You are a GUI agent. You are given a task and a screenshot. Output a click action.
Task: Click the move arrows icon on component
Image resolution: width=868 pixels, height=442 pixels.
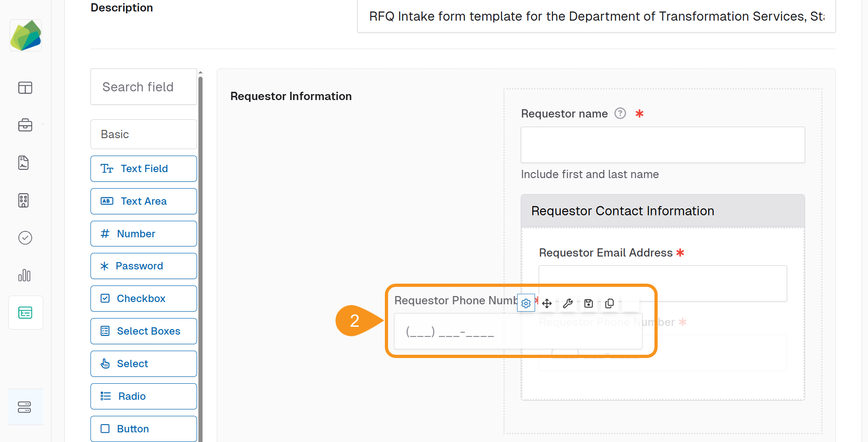pyautogui.click(x=547, y=303)
